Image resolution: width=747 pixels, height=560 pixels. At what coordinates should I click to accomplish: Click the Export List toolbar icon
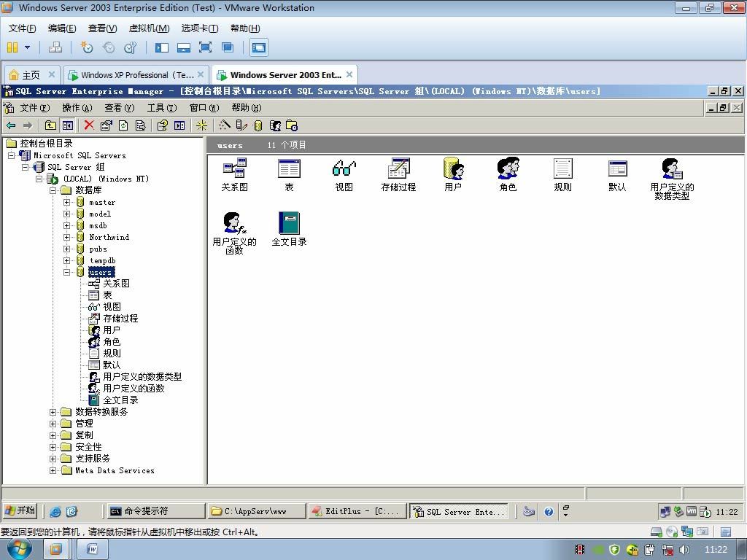(x=140, y=125)
